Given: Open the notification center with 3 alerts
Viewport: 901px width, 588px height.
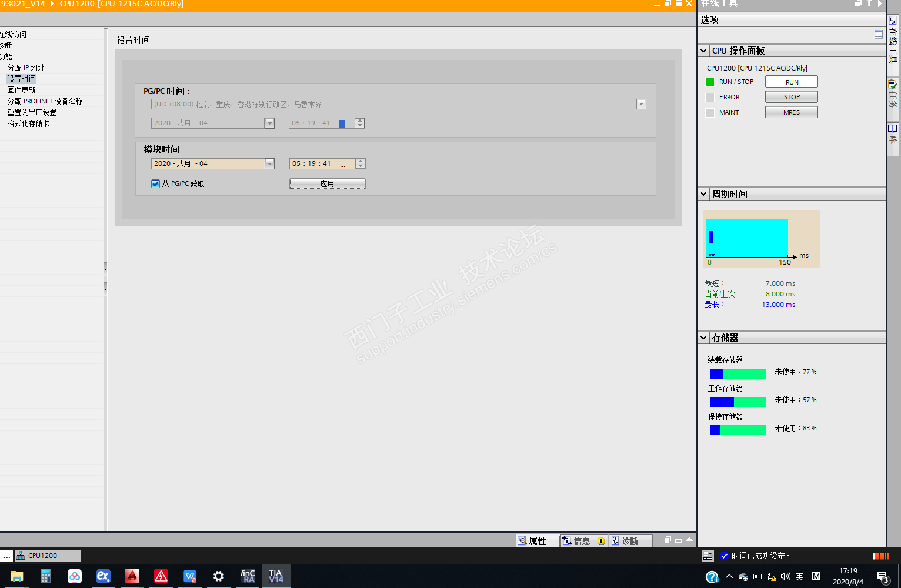Looking at the screenshot, I should [x=883, y=577].
